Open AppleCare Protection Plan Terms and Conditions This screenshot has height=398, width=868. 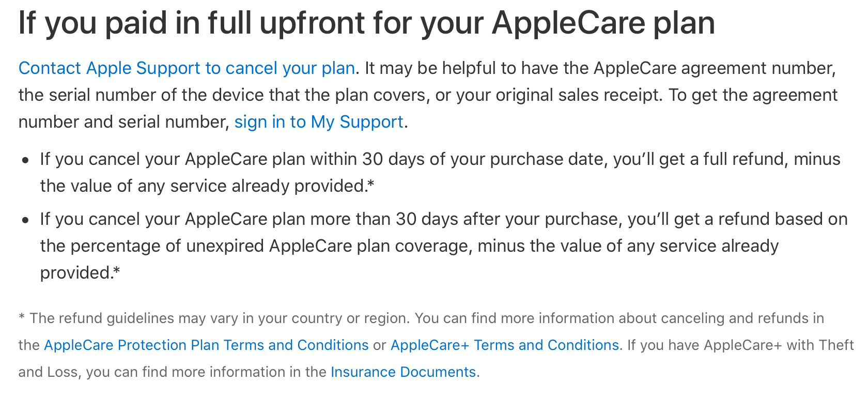[206, 345]
